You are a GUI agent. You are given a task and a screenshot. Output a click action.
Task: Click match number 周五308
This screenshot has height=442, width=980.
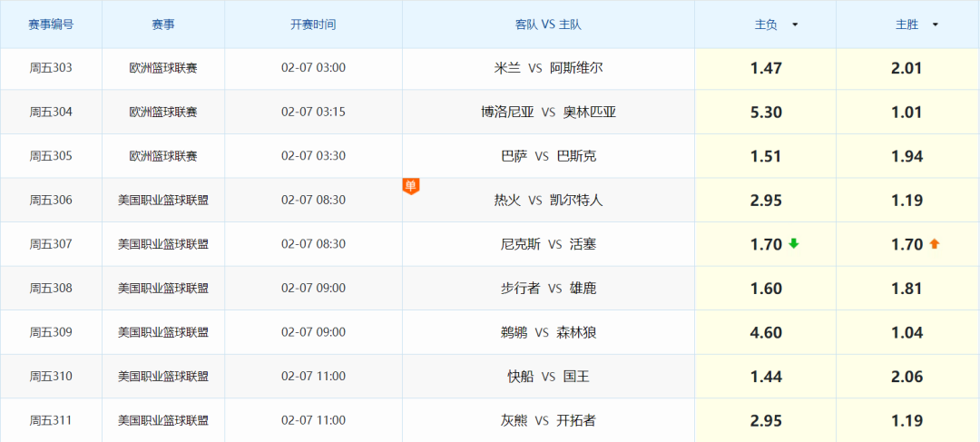(51, 289)
